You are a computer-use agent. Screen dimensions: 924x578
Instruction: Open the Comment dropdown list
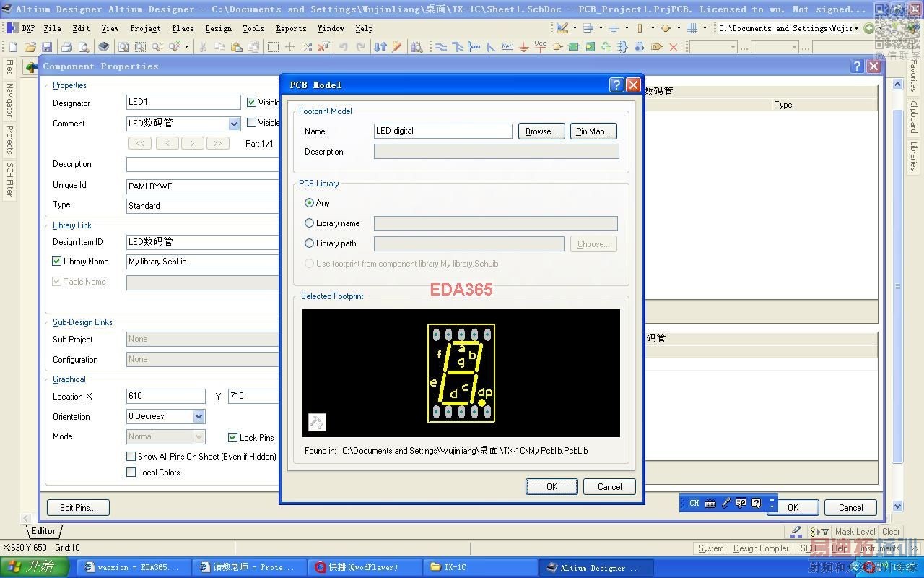pyautogui.click(x=234, y=124)
